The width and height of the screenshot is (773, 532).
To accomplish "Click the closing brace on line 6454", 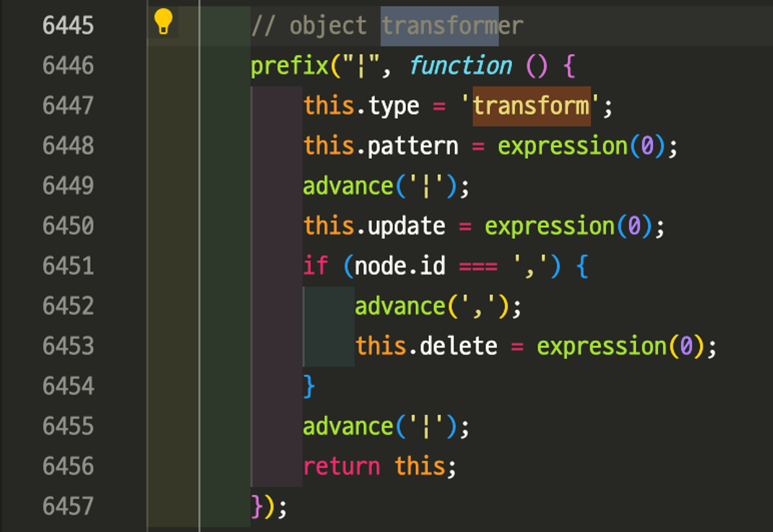I will tap(309, 386).
